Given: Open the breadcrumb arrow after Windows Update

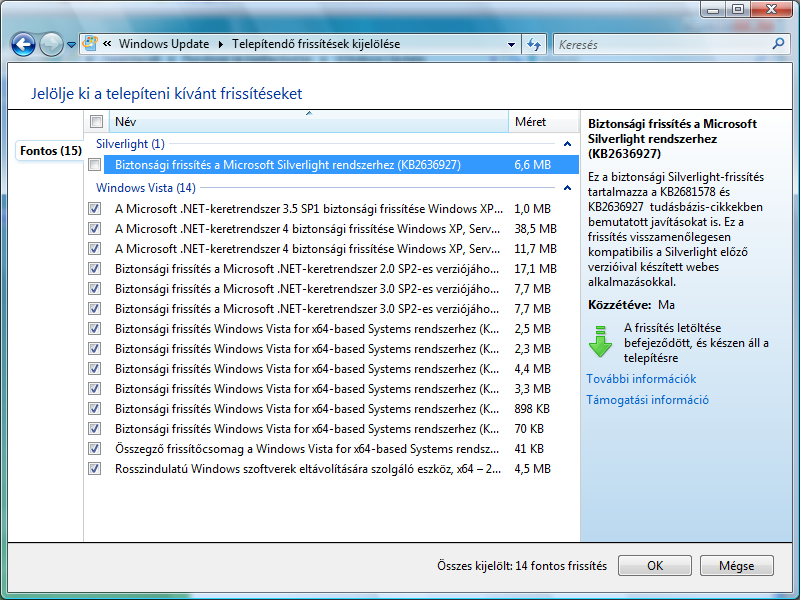Looking at the screenshot, I should click(x=220, y=44).
